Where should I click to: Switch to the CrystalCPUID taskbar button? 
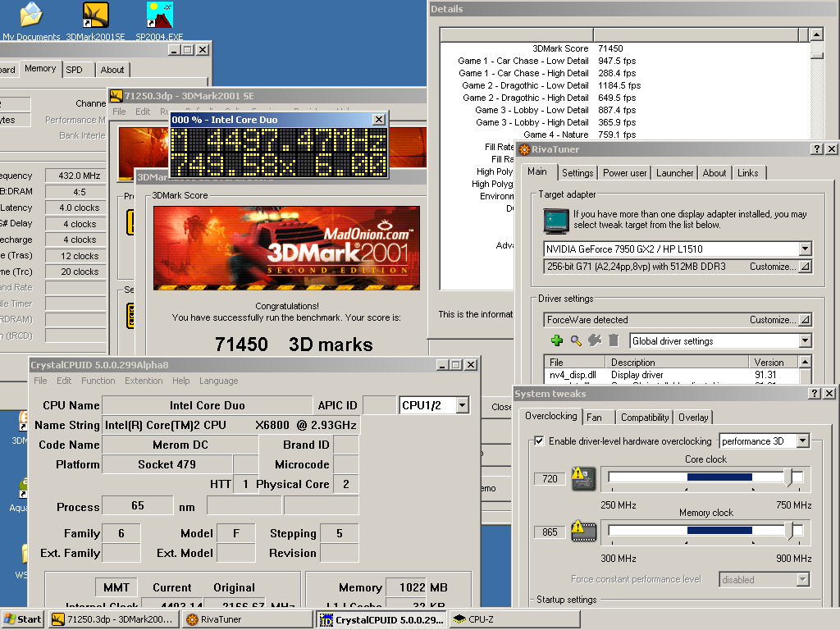(x=381, y=619)
